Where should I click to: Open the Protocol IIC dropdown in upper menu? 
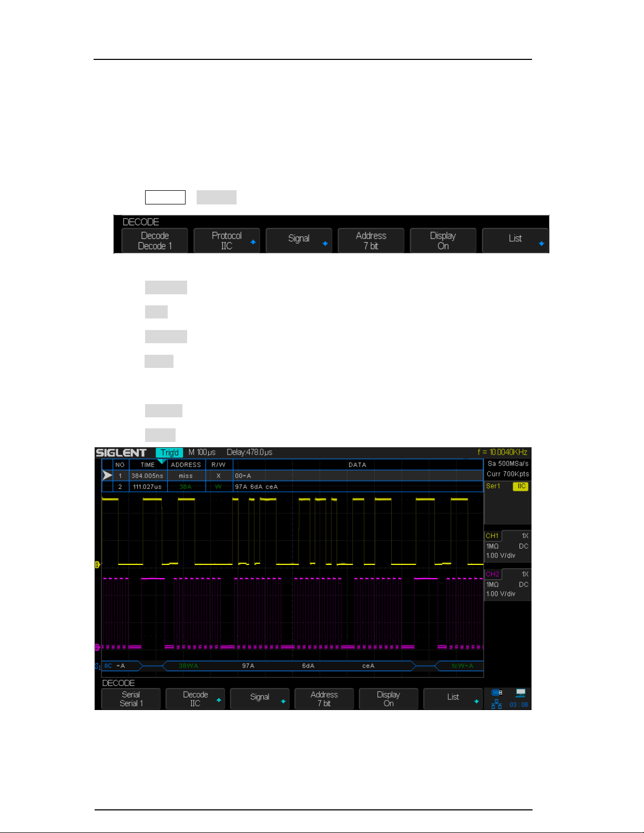click(x=227, y=241)
